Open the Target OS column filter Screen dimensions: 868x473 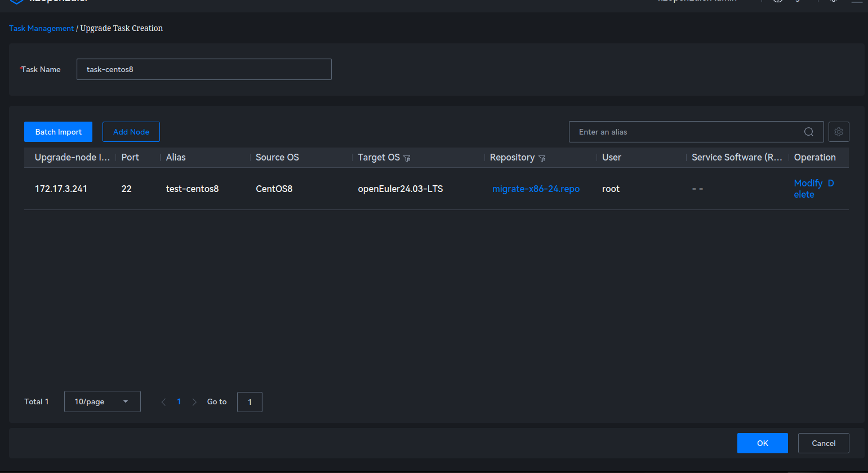(407, 158)
